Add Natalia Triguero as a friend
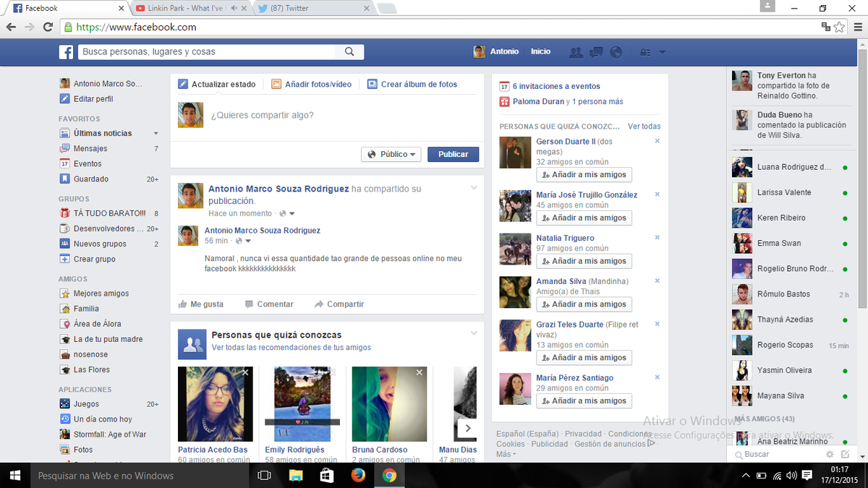Screen dimensions: 868x488 pyautogui.click(x=584, y=261)
